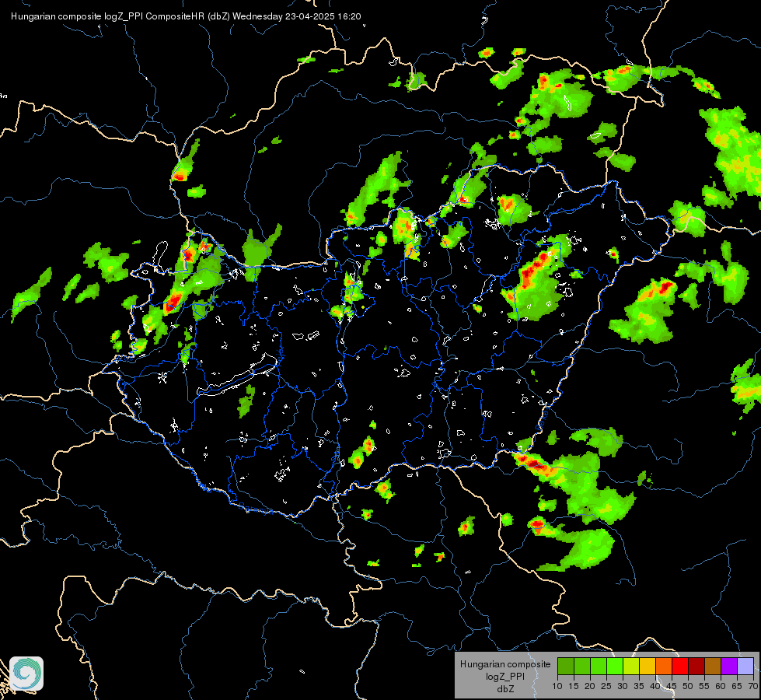Click the 60–65 dBZ purple swatch
The image size is (761, 700).
[729, 666]
